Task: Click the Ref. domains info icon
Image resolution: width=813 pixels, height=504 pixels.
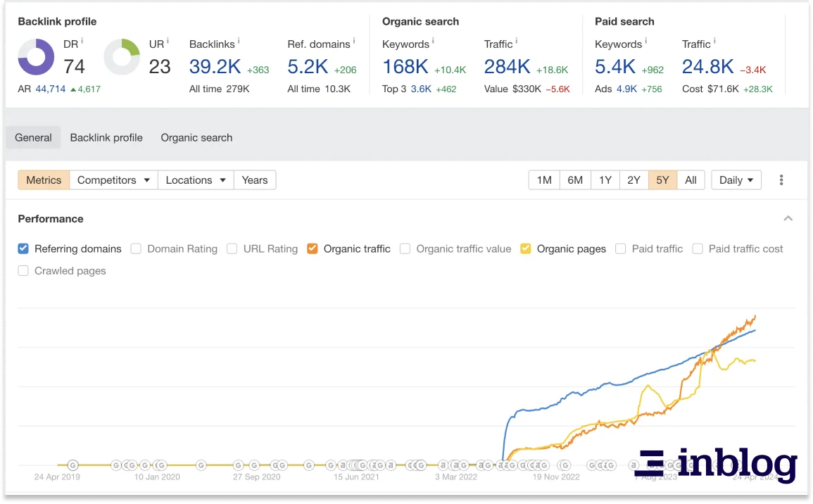Action: [x=354, y=42]
